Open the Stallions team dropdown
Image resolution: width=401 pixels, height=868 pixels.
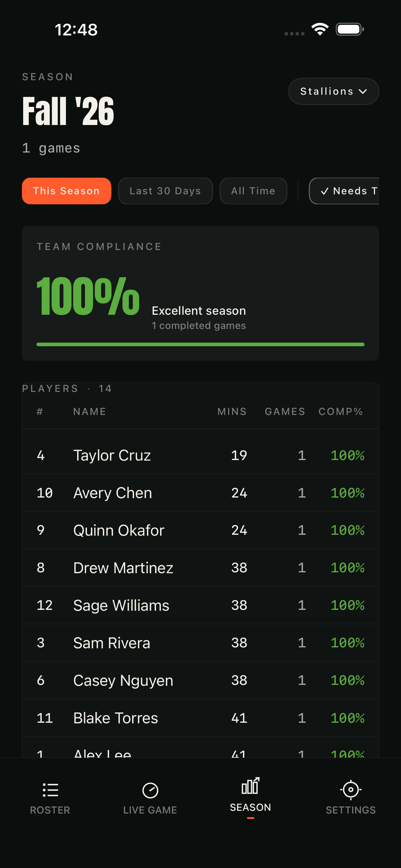pos(334,91)
